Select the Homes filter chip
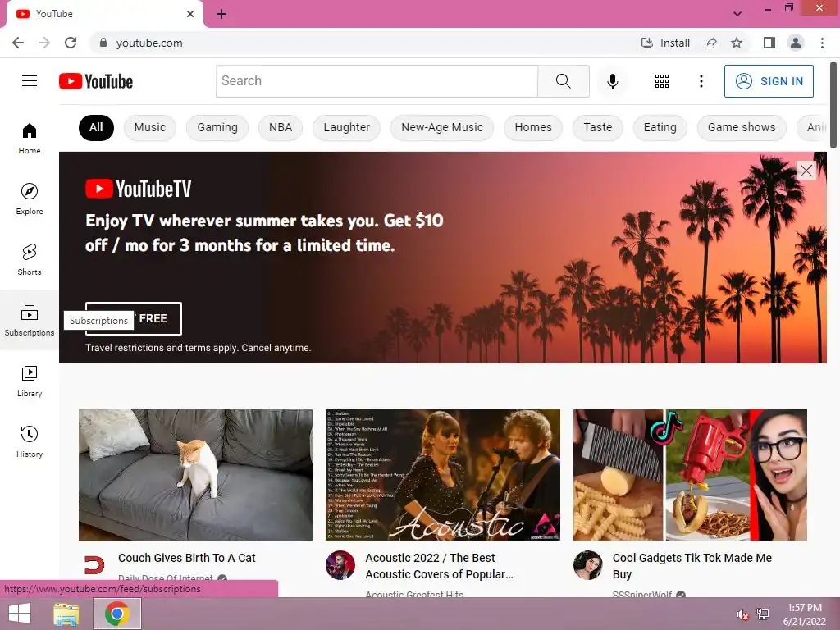This screenshot has height=630, width=840. [533, 127]
